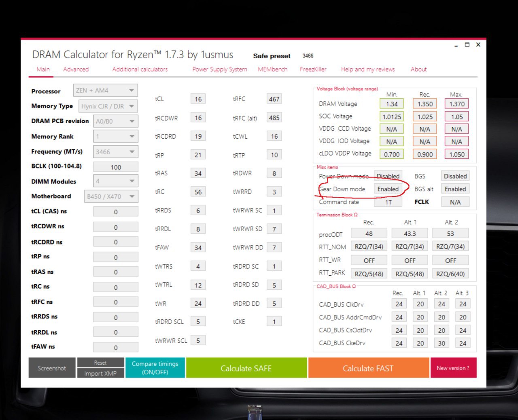Screen dimensions: 518x420
Task: Open the About tab
Action: (x=419, y=69)
